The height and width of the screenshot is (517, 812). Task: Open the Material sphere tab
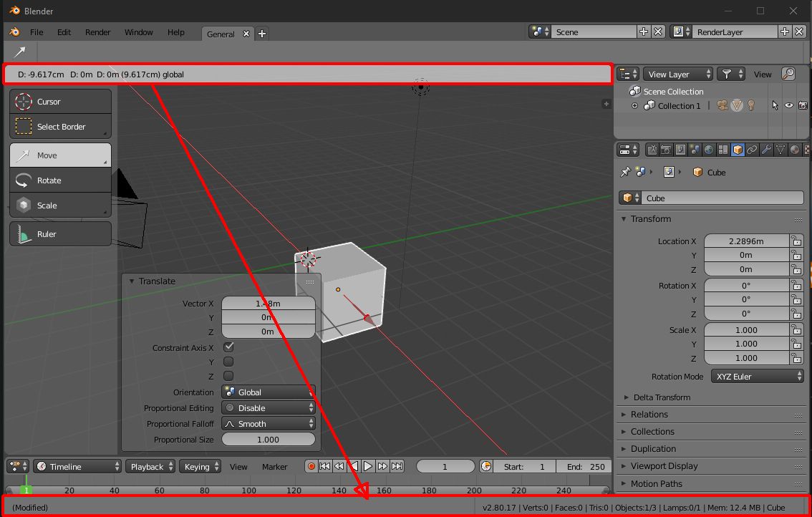pos(794,150)
